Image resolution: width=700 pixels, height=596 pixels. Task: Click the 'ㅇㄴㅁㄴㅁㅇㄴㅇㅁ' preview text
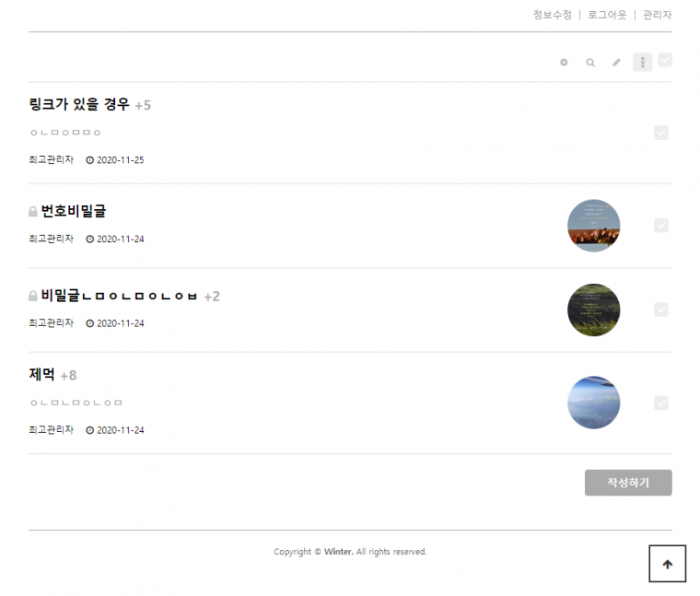[x=76, y=403]
